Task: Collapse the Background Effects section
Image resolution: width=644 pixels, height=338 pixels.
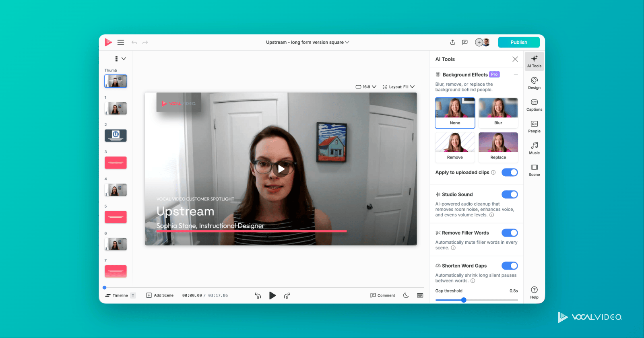Action: [516, 75]
